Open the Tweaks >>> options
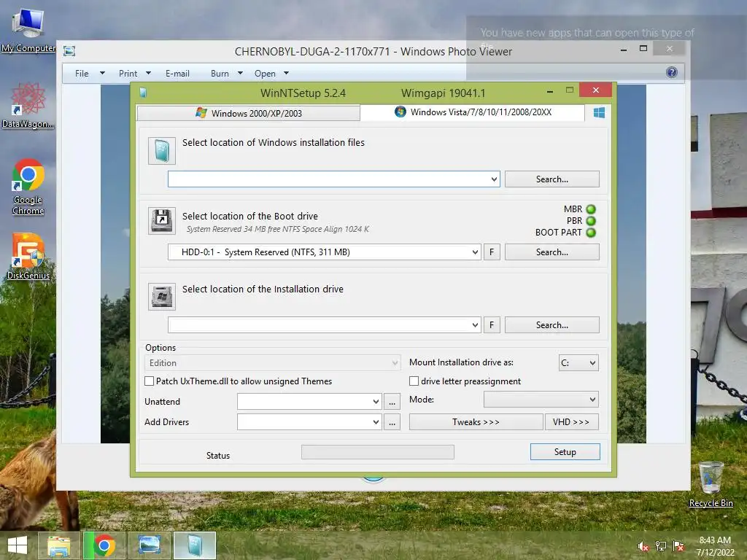Viewport: 747px width, 560px height. (476, 422)
